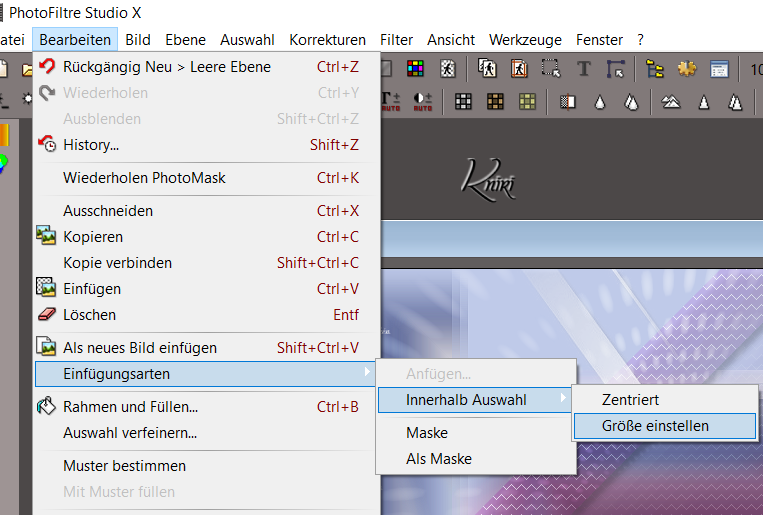Click the greyed Ausblenden entry

point(205,119)
